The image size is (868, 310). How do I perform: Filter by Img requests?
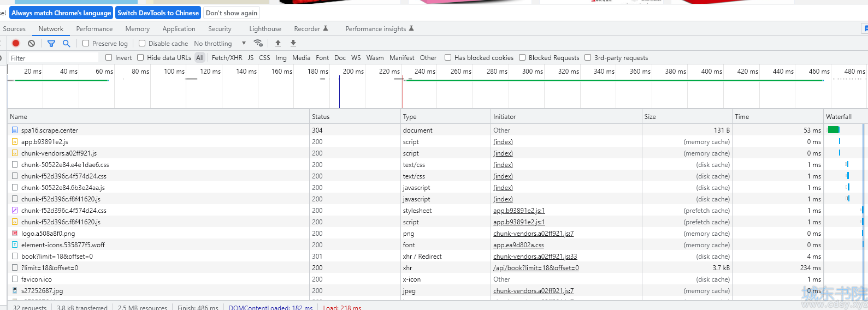click(281, 57)
